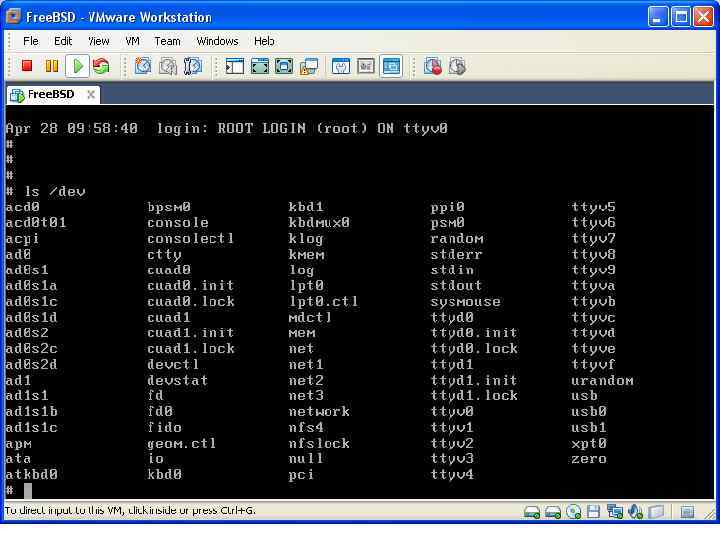The image size is (720, 540).
Task: Open the Snapshot Manager wrench icon
Action: pyautogui.click(x=193, y=66)
